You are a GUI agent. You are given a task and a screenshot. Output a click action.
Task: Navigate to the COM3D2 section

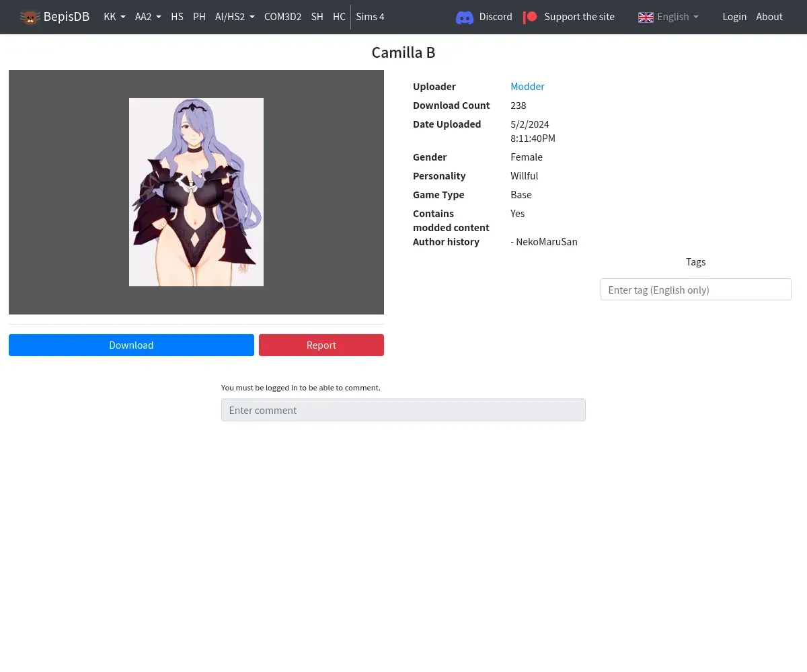[x=282, y=17]
